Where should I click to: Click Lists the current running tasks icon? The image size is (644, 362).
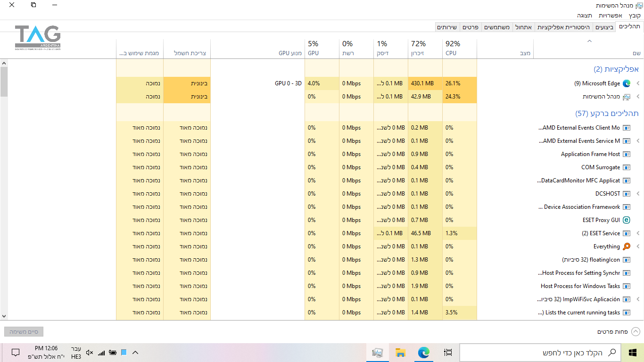pyautogui.click(x=627, y=313)
